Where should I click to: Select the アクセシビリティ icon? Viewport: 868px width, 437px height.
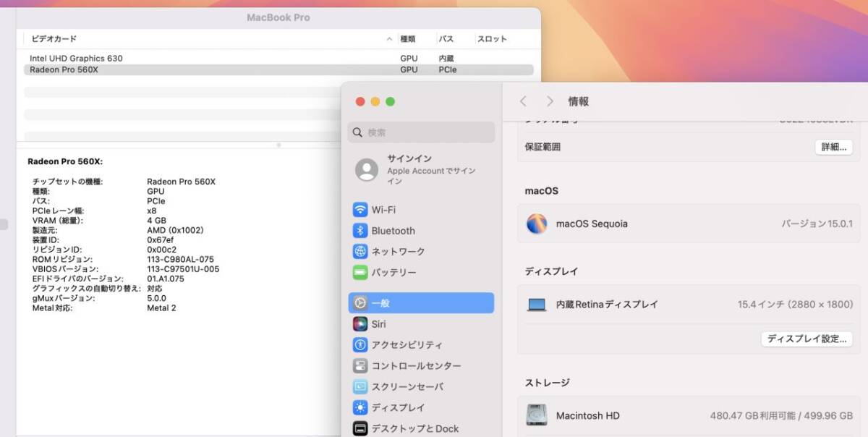coord(360,345)
